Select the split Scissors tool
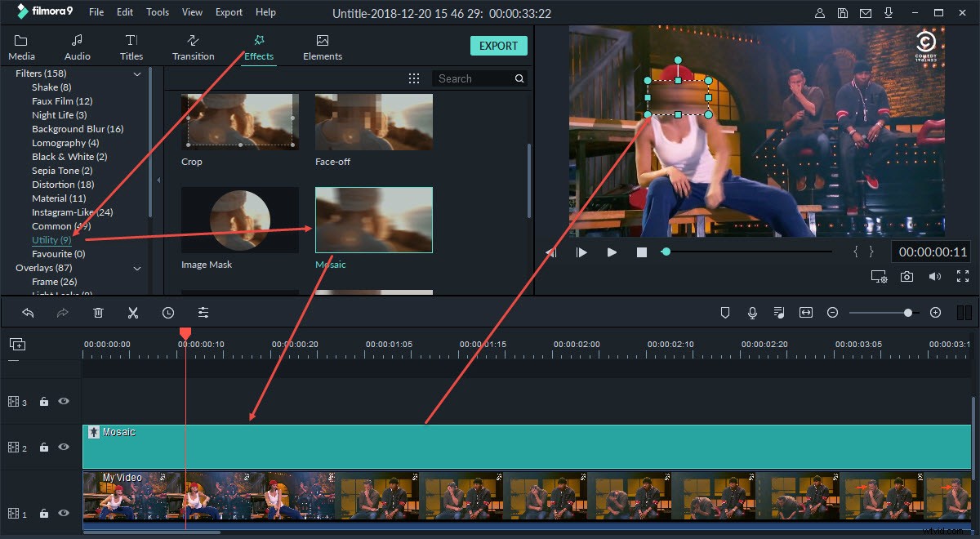This screenshot has width=980, height=539. (133, 312)
